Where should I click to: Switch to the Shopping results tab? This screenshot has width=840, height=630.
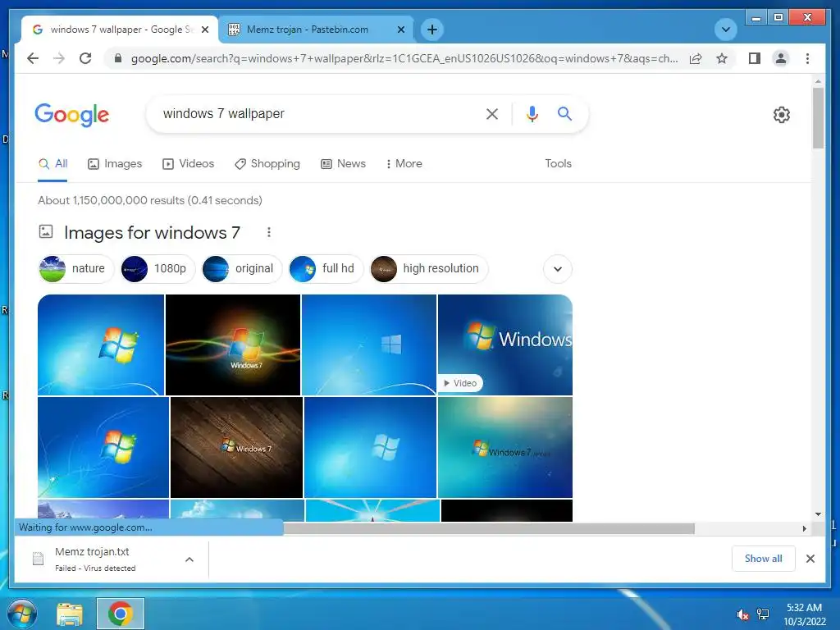click(267, 164)
